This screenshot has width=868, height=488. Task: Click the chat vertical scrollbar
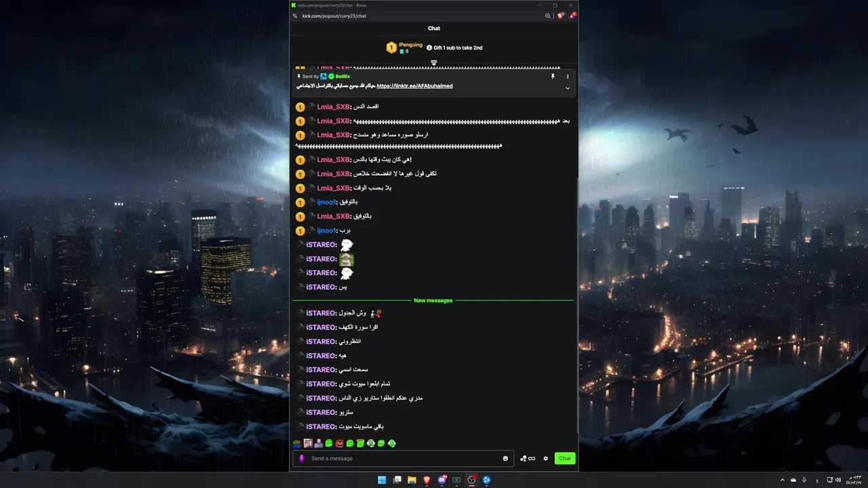click(x=577, y=305)
